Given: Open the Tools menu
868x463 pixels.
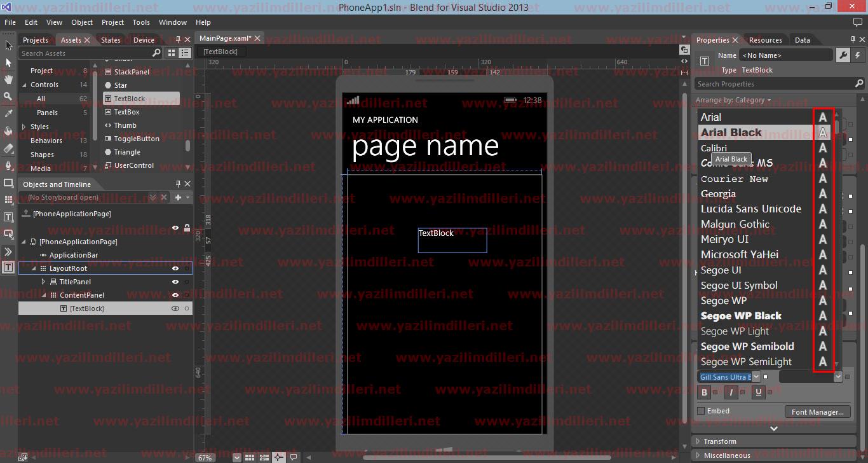Looking at the screenshot, I should pos(141,22).
